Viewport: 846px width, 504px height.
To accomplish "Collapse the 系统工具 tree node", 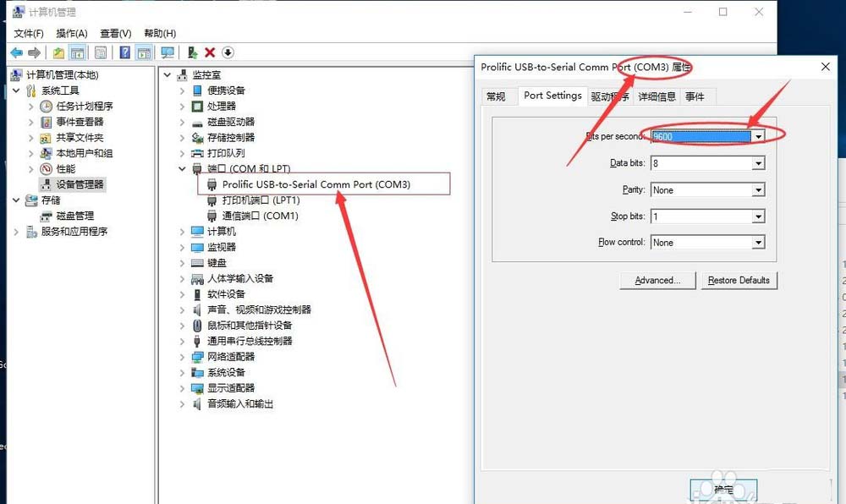I will coord(16,90).
